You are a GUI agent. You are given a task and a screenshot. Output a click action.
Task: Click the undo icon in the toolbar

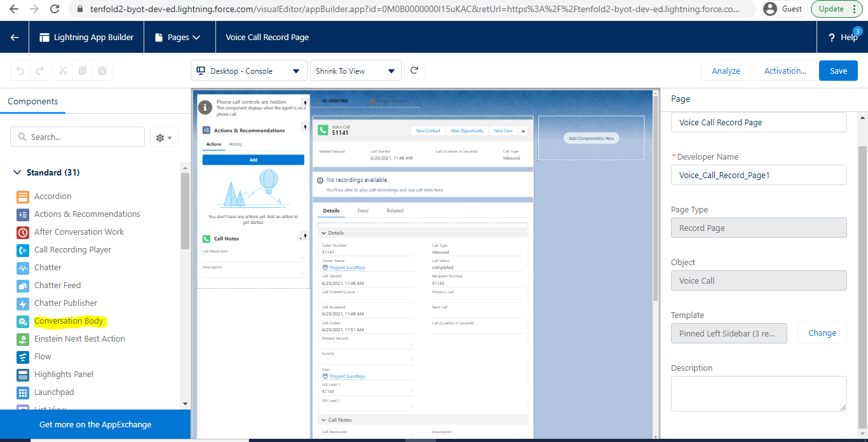click(x=21, y=71)
